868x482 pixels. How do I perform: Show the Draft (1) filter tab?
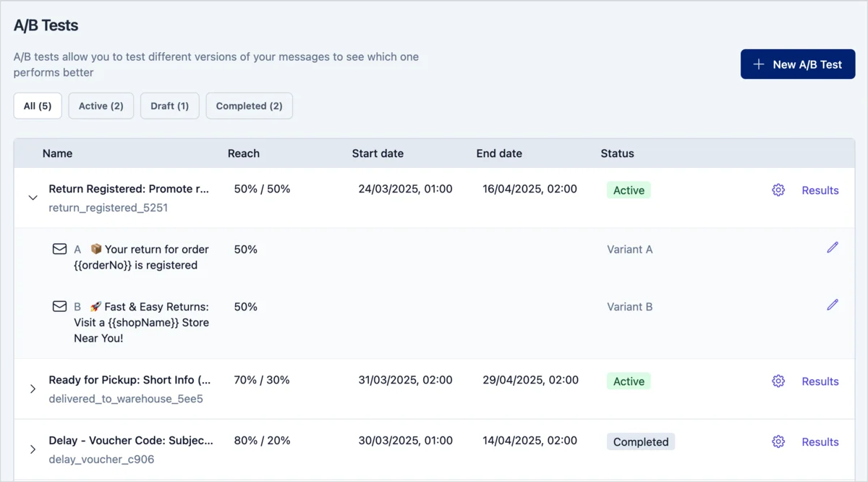click(x=170, y=106)
